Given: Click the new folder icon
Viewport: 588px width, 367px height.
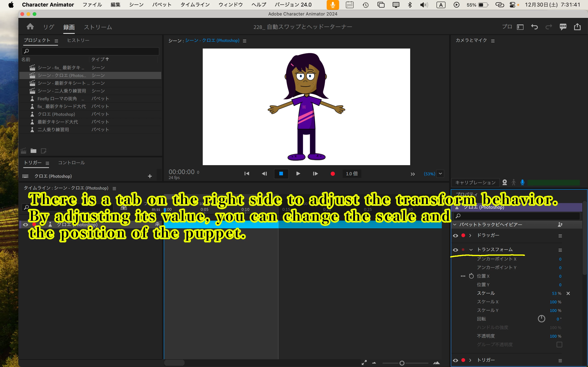Looking at the screenshot, I should tap(33, 151).
